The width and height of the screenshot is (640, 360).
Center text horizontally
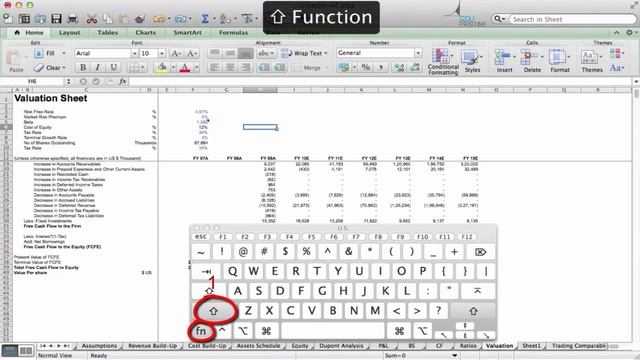(x=230, y=67)
